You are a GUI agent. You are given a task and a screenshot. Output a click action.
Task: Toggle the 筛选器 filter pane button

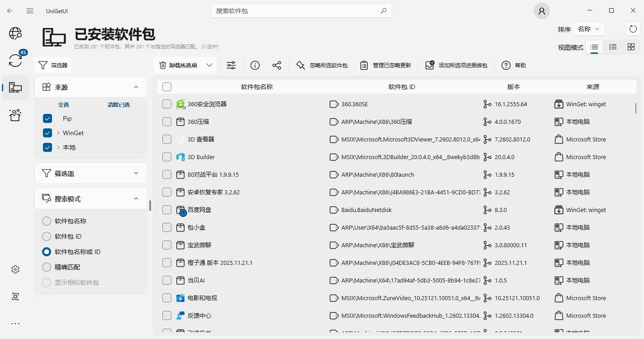[53, 66]
